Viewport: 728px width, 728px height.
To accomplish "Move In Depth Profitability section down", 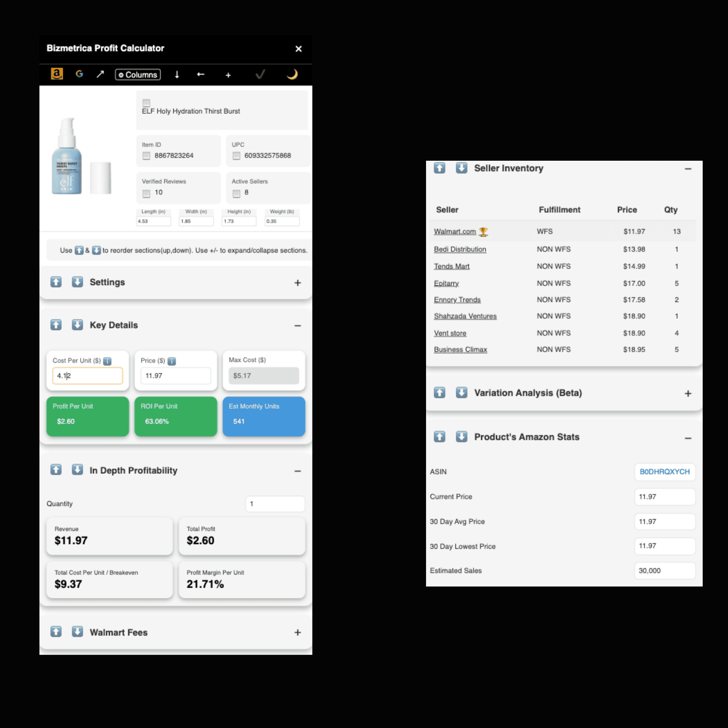I will pos(77,469).
